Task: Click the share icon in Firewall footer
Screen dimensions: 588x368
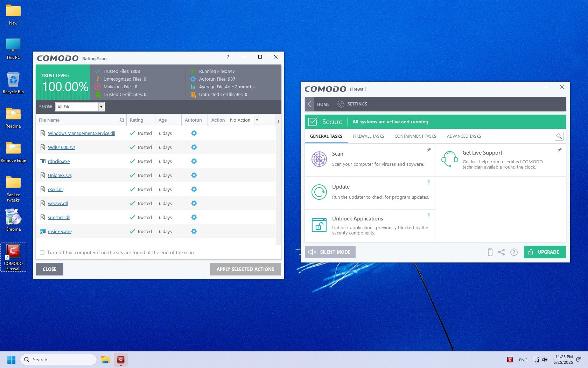Action: click(501, 252)
